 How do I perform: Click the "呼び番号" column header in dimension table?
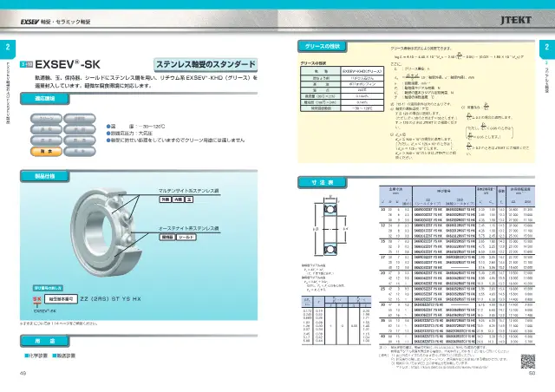coord(443,191)
